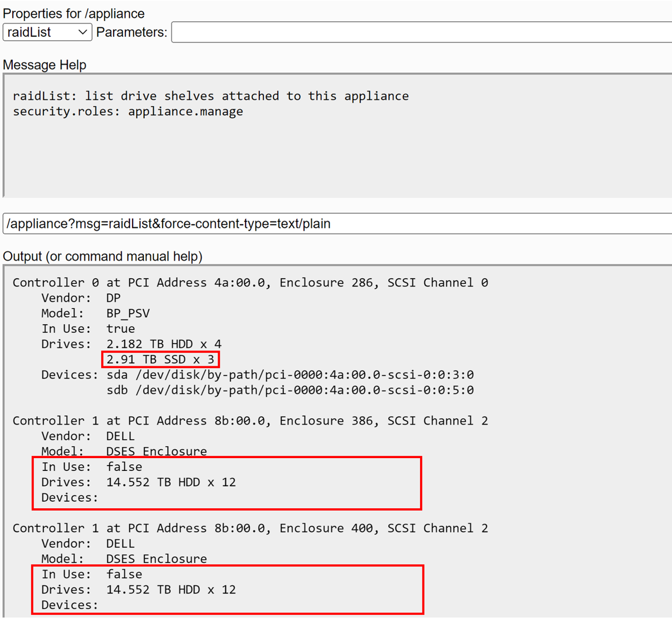Click the chevron arrow on raidList combo box
The width and height of the screenshot is (672, 620).
82,32
